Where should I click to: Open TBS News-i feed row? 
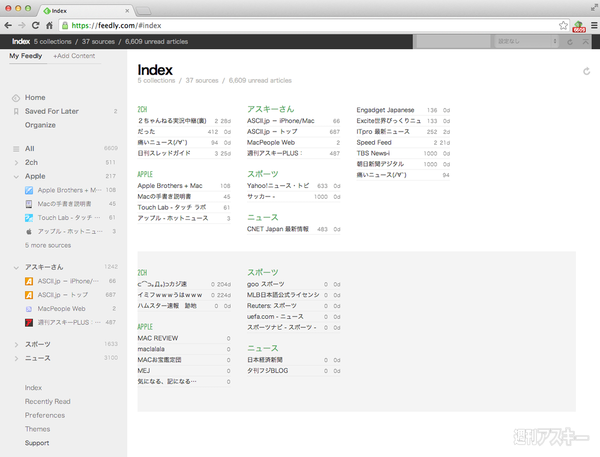click(403, 153)
